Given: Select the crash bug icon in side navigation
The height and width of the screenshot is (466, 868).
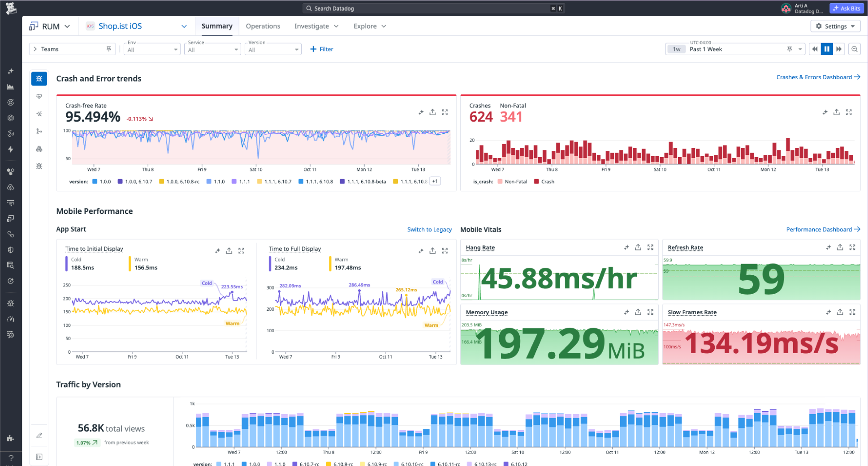Looking at the screenshot, I should [x=39, y=79].
